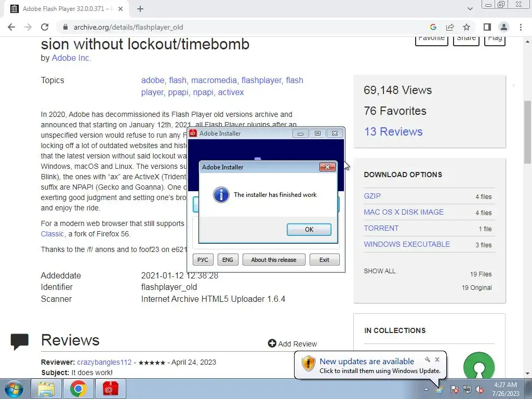Open the 'activex' topic link

[x=231, y=92]
